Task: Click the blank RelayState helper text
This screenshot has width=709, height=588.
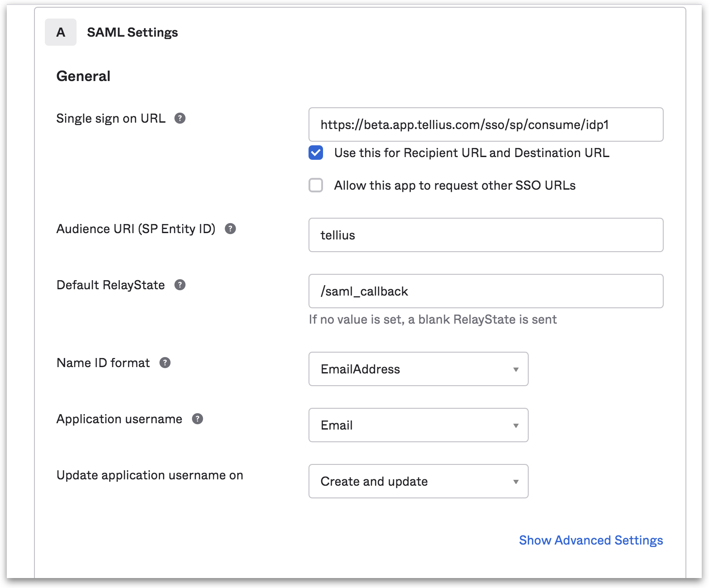Action: pos(433,320)
